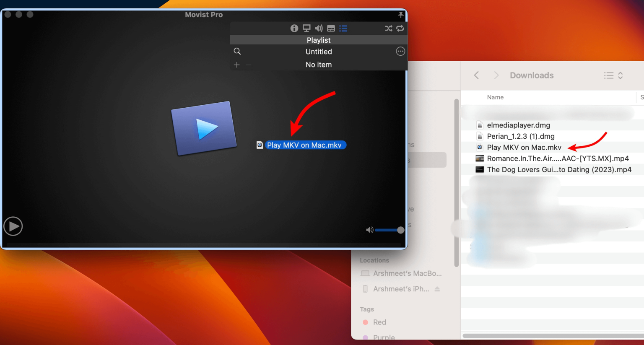This screenshot has height=345, width=644.
Task: Open the media Info panel in Movist Pro
Action: point(294,28)
